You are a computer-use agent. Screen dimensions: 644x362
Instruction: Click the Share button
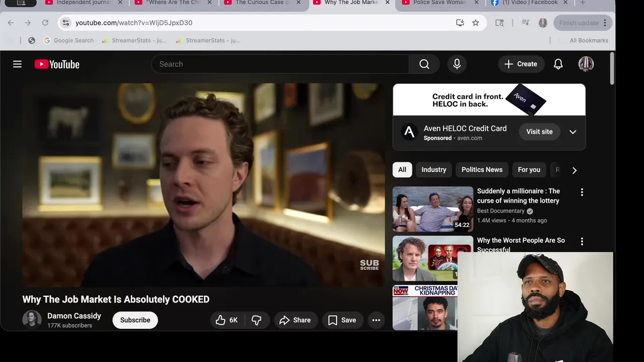click(x=295, y=320)
